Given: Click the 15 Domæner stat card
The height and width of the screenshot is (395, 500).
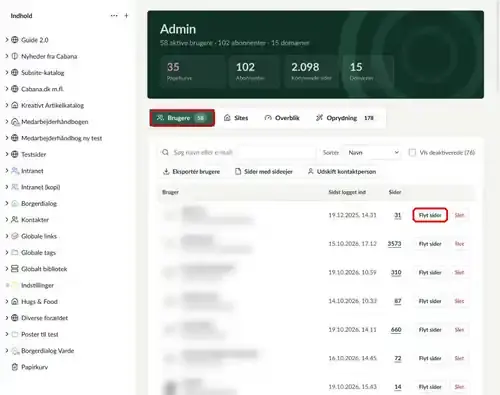Looking at the screenshot, I should coord(368,72).
